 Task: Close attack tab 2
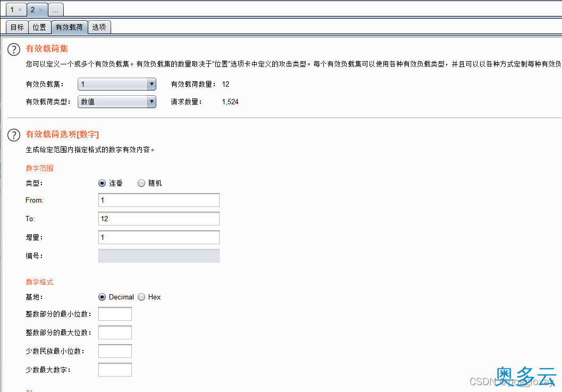pyautogui.click(x=40, y=10)
